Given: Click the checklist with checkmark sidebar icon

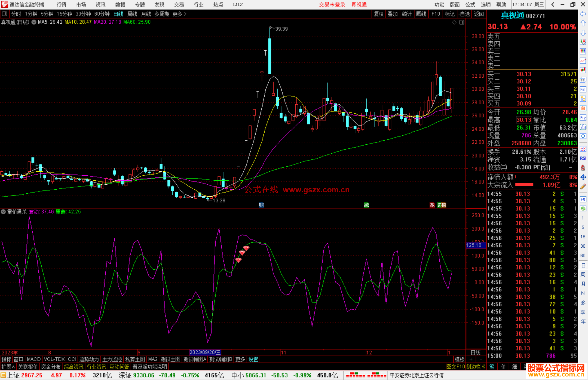Looking at the screenshot, I should pyautogui.click(x=583, y=42).
